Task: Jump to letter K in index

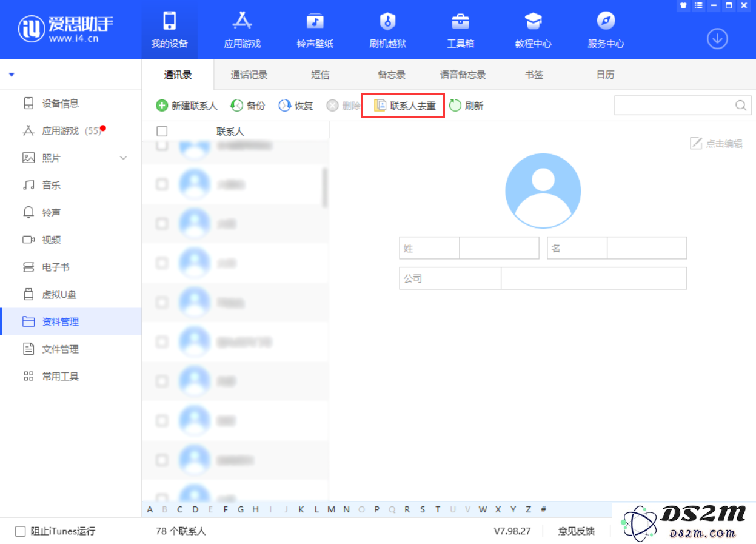Action: 301,509
